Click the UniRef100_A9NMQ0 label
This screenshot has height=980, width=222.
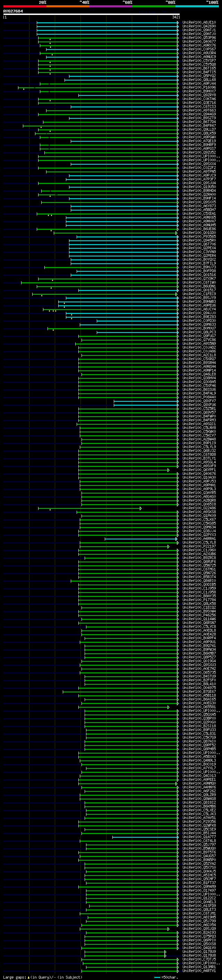pos(199,783)
